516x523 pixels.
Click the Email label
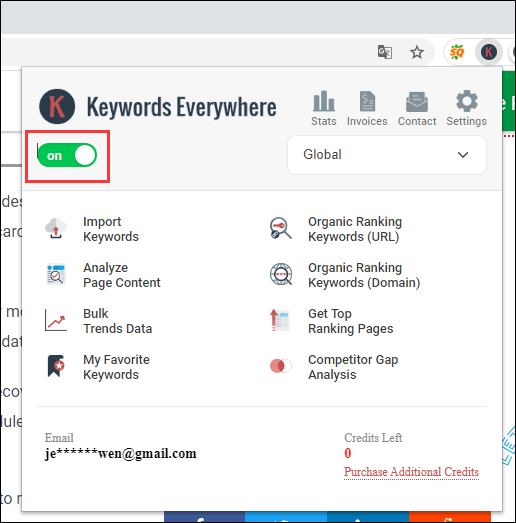coord(59,438)
